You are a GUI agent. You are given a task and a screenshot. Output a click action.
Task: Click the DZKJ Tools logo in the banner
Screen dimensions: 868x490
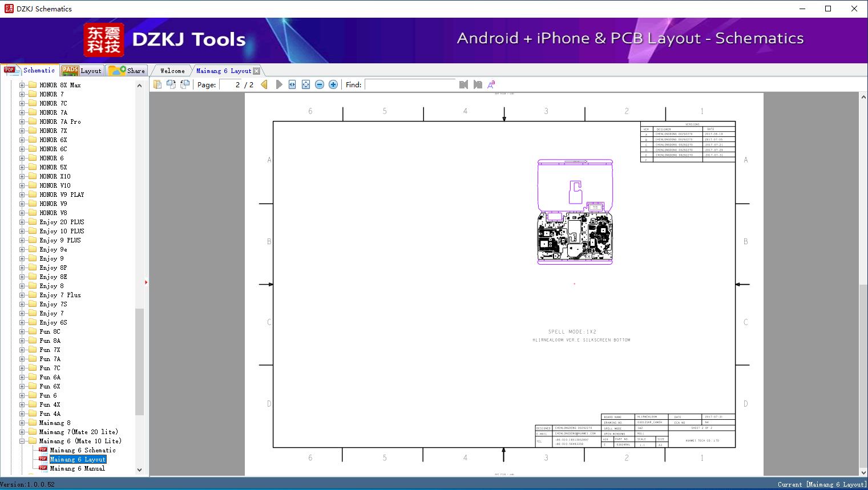pos(165,39)
